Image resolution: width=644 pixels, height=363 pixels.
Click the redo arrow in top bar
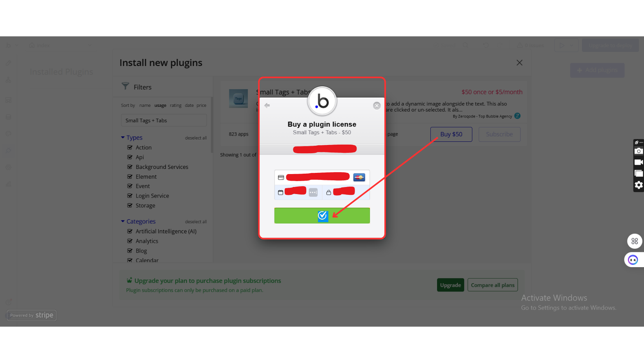point(500,45)
